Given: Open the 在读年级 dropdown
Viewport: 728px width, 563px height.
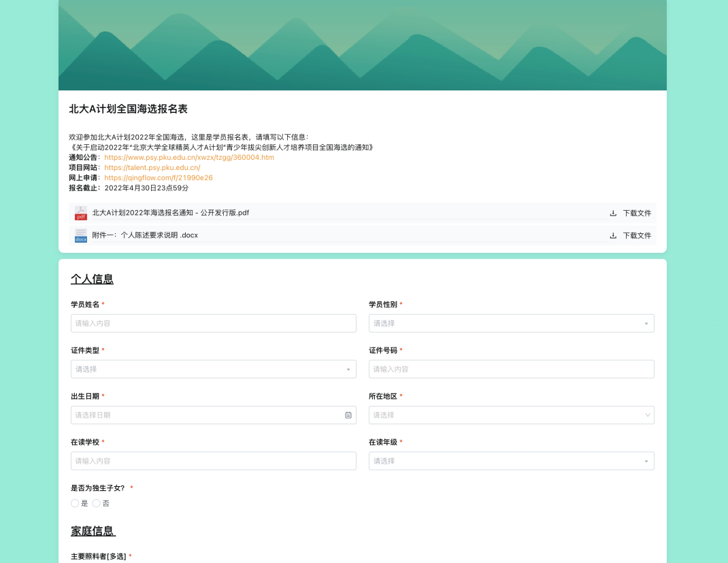Looking at the screenshot, I should (x=511, y=461).
